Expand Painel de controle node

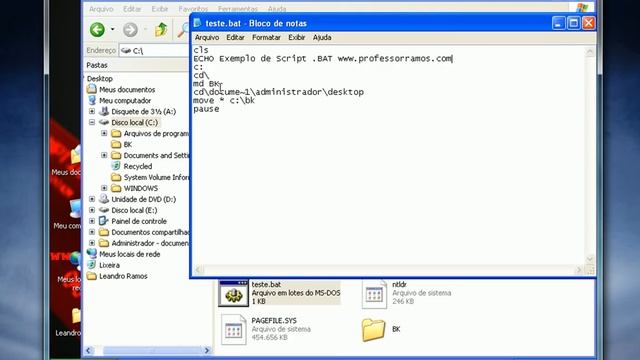click(x=92, y=221)
